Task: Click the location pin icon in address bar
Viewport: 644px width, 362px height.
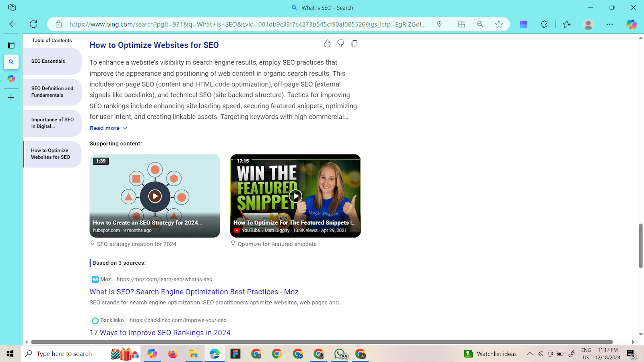Action: pyautogui.click(x=440, y=24)
